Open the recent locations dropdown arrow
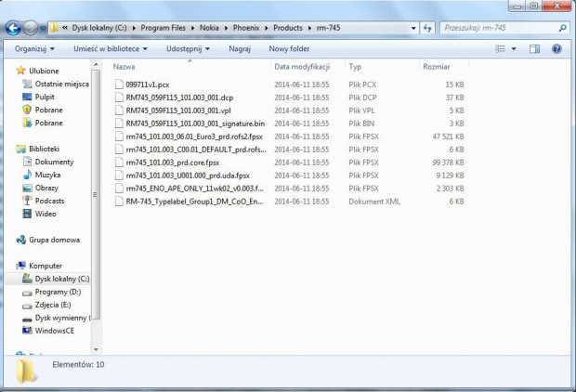576x392 pixels. pyautogui.click(x=43, y=28)
